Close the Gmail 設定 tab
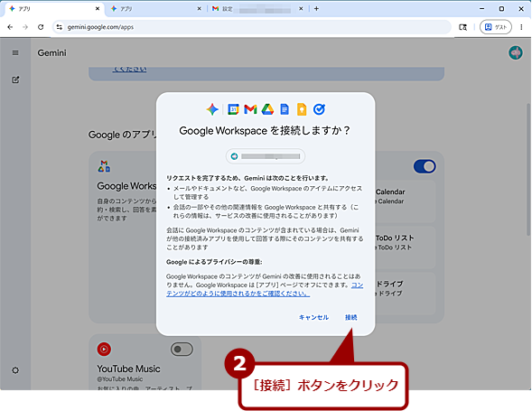Image resolution: width=532 pixels, height=411 pixels. [x=301, y=9]
